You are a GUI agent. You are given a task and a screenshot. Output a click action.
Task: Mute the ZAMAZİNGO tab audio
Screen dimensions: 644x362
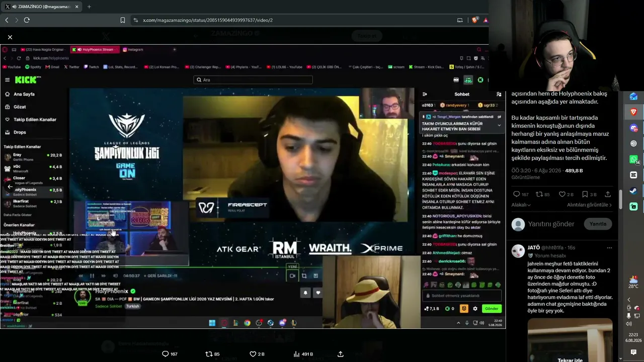tap(14, 7)
